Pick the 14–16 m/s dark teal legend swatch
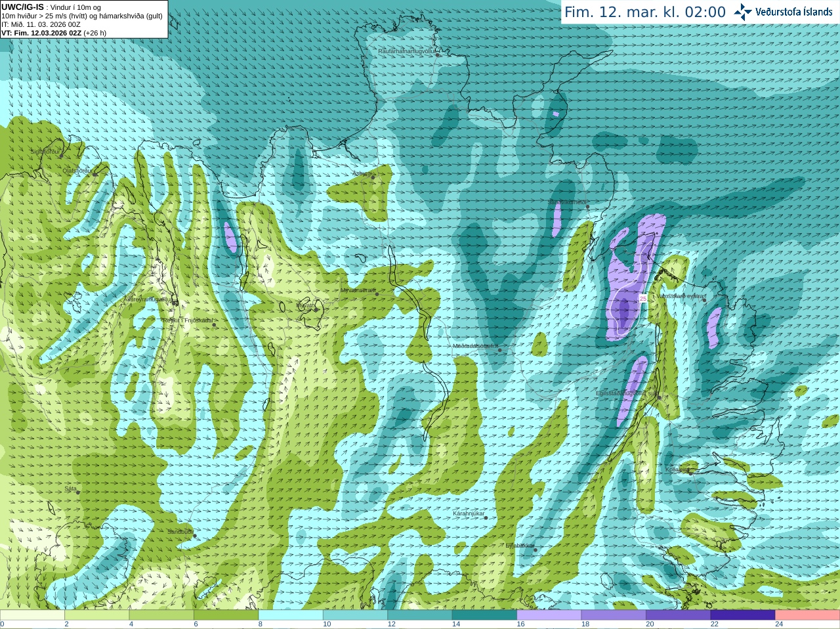840x629 pixels. pyautogui.click(x=484, y=615)
